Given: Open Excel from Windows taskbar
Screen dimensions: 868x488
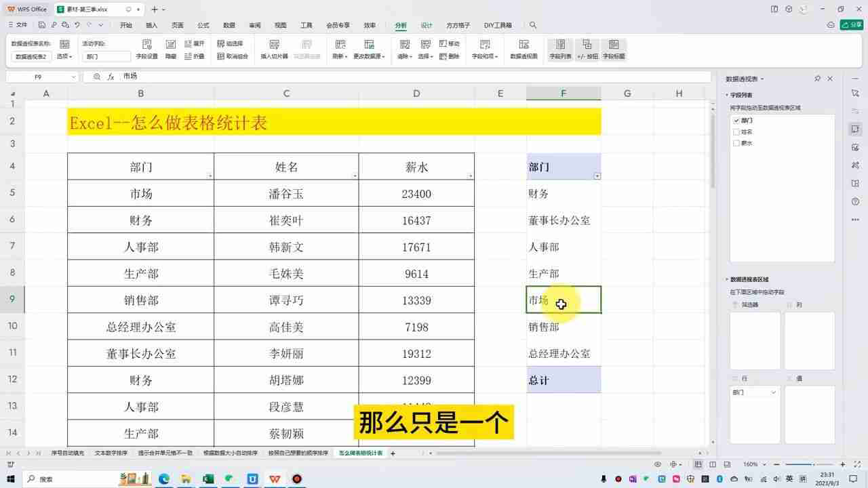Looking at the screenshot, I should [208, 479].
